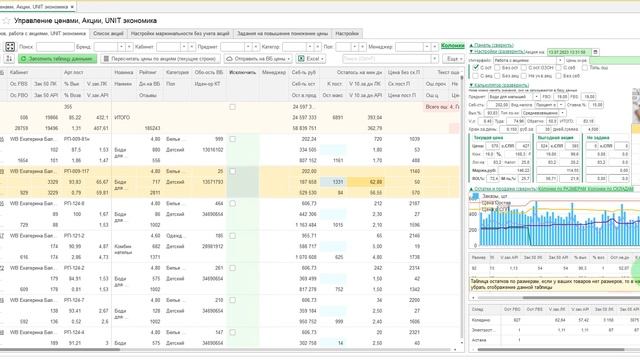Open the Бренд filter dropdown
This screenshot has width=640, height=360.
[121, 47]
